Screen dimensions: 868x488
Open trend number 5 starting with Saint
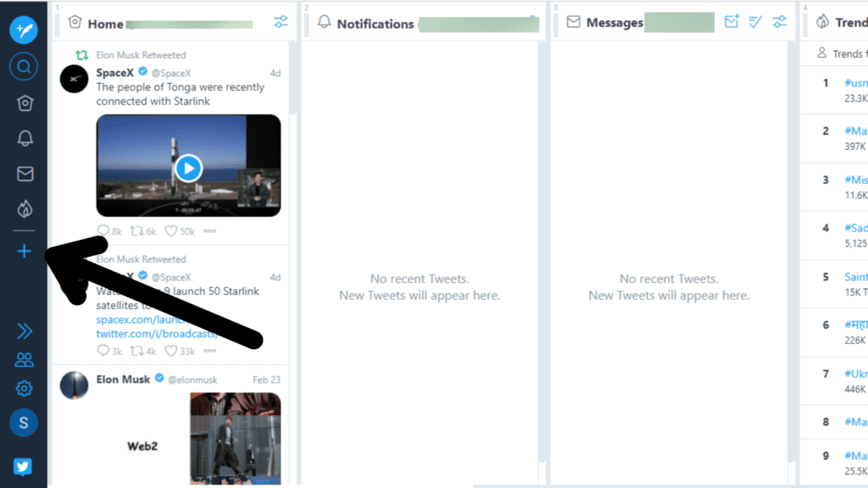856,277
